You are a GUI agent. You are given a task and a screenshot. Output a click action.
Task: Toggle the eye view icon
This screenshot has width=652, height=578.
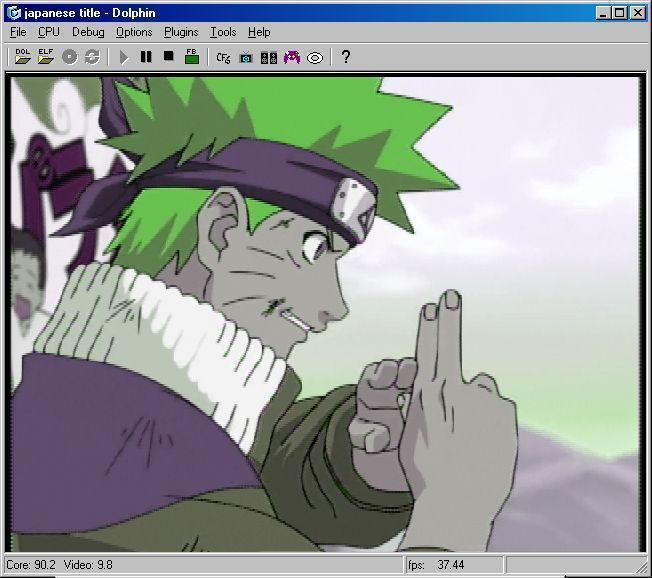coord(315,57)
